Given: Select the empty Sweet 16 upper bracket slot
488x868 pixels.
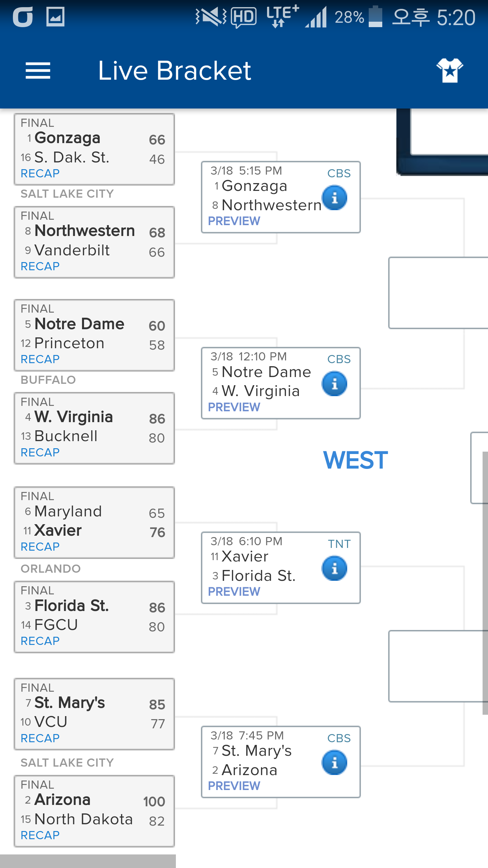Looking at the screenshot, I should click(438, 293).
